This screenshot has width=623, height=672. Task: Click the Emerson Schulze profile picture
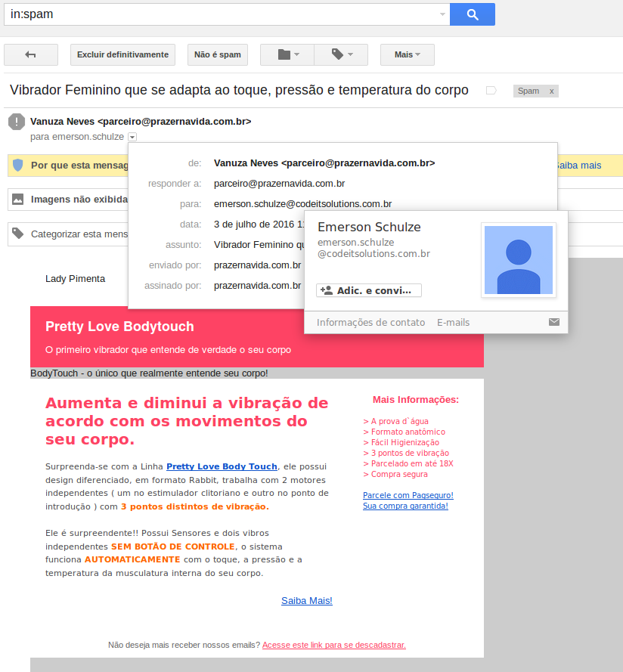click(x=519, y=260)
